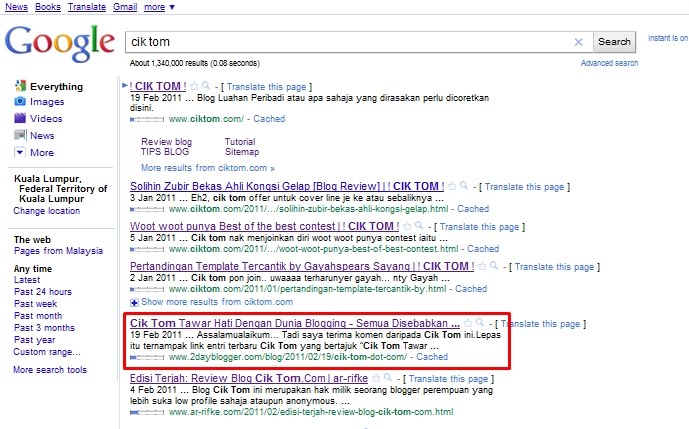Open Cached link for 2dayblogger.com result

[x=432, y=357]
